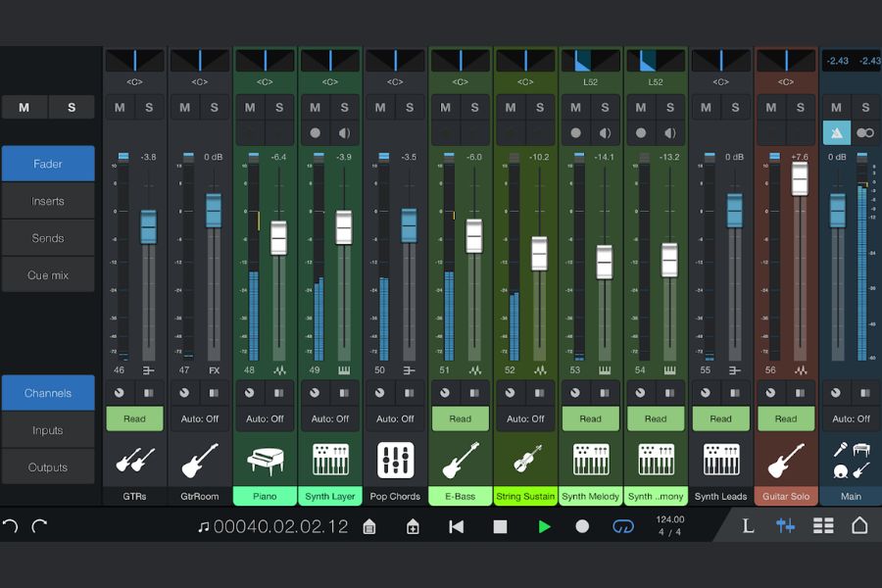The image size is (882, 588).
Task: Stop playback
Action: point(500,526)
